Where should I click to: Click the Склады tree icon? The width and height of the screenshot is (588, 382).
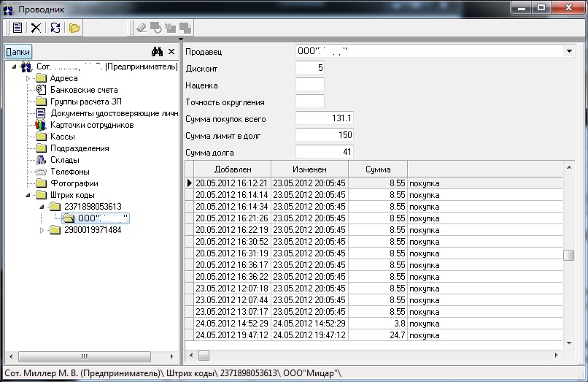point(41,160)
